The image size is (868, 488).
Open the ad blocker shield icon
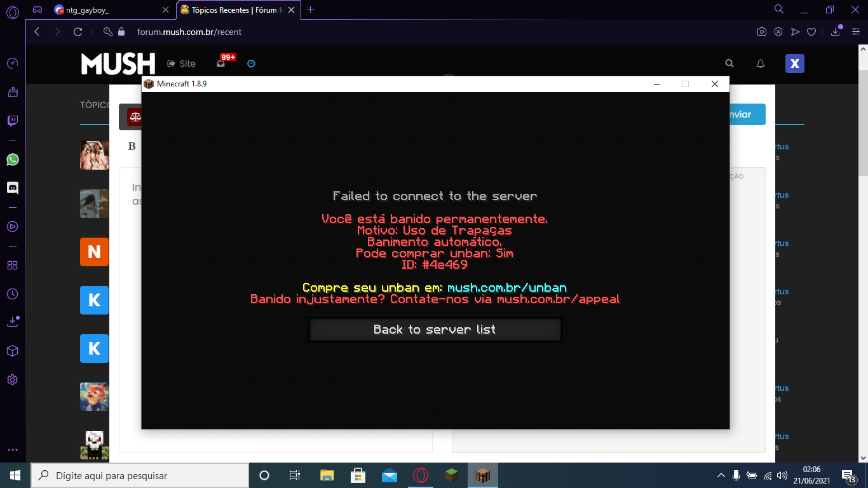(x=778, y=32)
